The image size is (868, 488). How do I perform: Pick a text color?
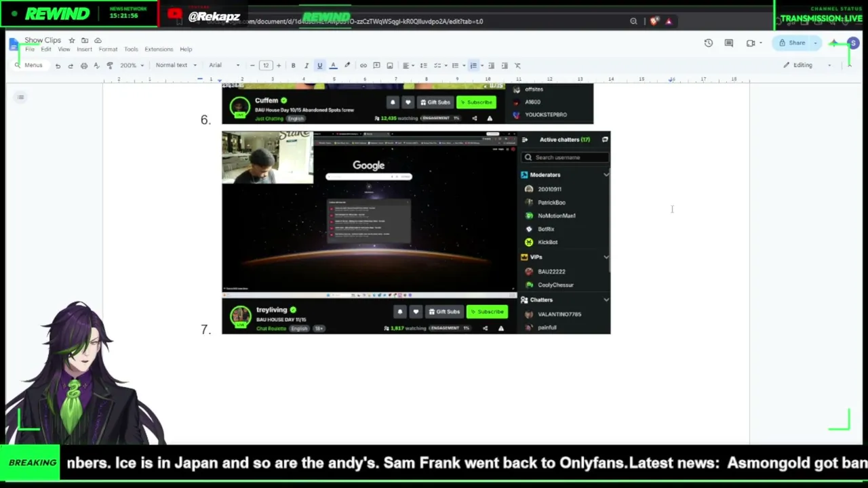[333, 66]
